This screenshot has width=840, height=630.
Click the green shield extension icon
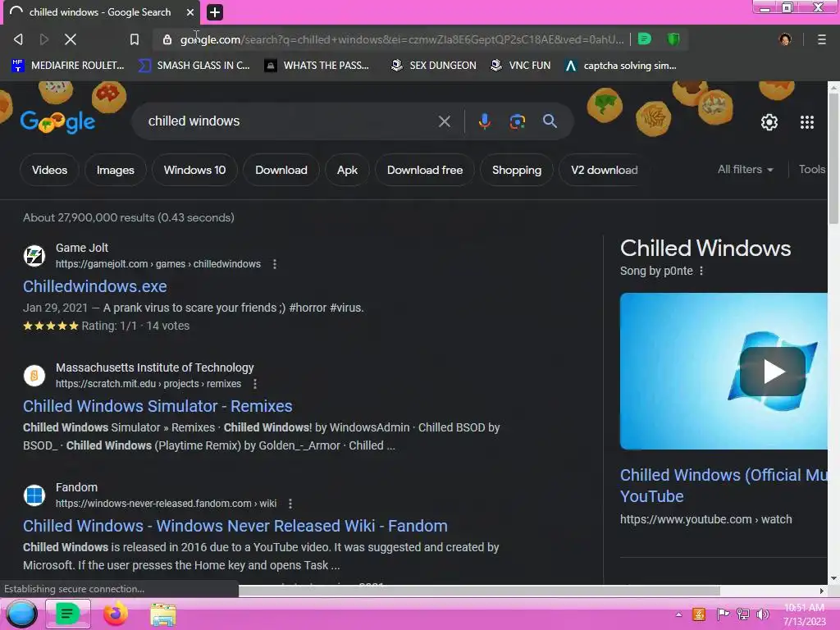click(x=673, y=39)
